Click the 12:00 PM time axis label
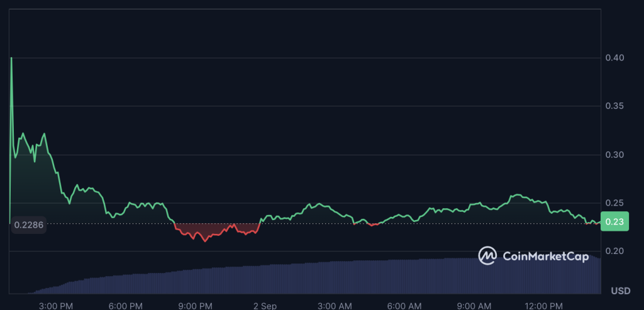Viewport: 644px width, 310px height. click(545, 306)
